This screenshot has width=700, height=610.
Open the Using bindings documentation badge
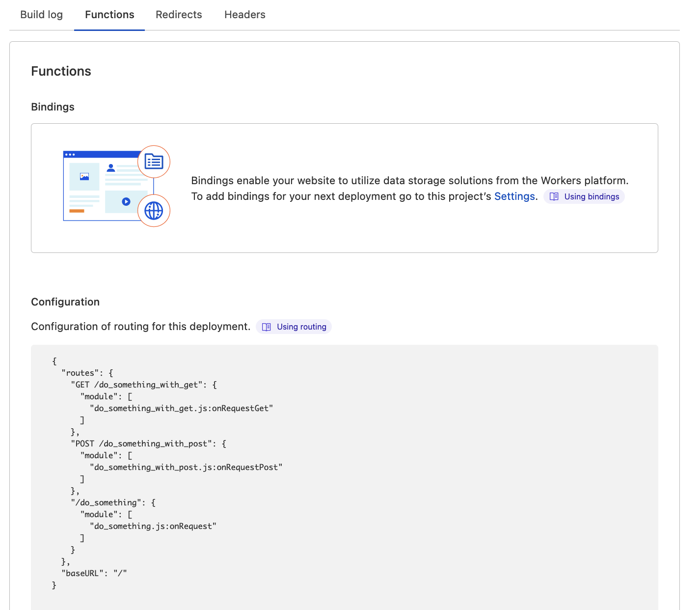[x=584, y=196]
